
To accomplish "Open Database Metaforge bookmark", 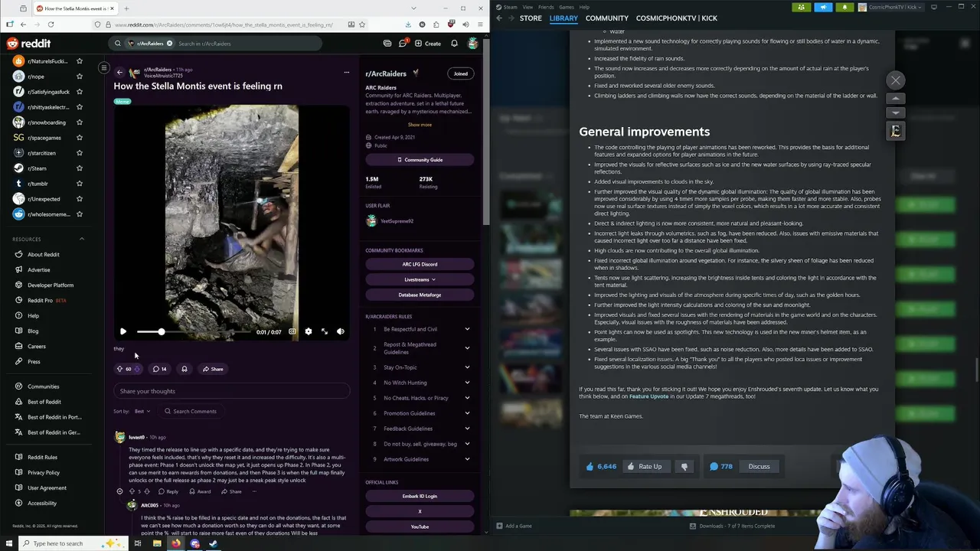I will click(x=420, y=295).
